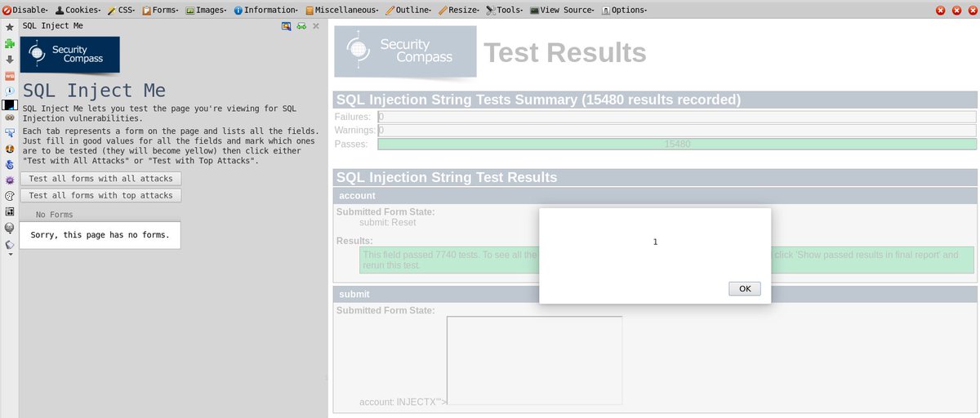Open the Cookies dropdown menu
The height and width of the screenshot is (418, 980).
click(77, 11)
